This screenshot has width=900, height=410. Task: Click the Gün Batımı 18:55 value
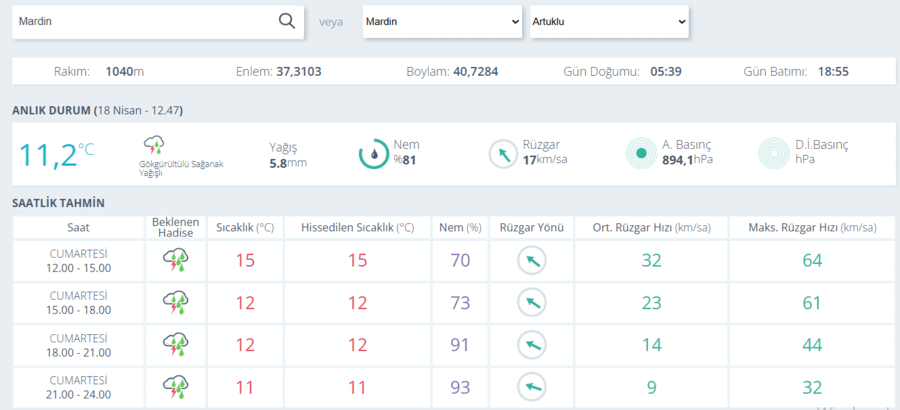[x=833, y=72]
